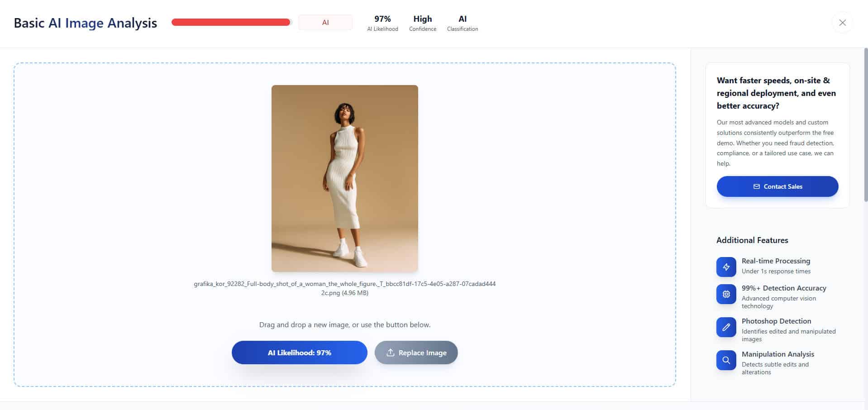Click the red AI likelihood progress bar
The width and height of the screenshot is (868, 410).
click(x=231, y=22)
